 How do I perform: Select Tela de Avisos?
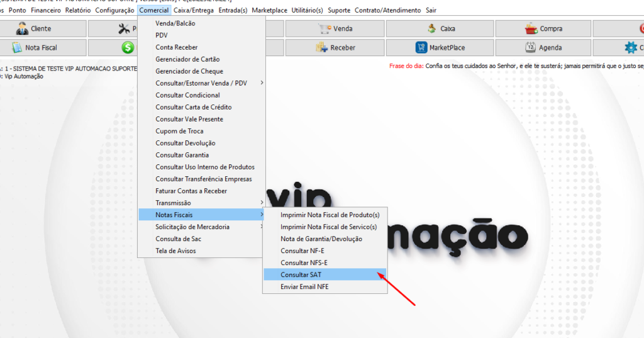pyautogui.click(x=201, y=251)
